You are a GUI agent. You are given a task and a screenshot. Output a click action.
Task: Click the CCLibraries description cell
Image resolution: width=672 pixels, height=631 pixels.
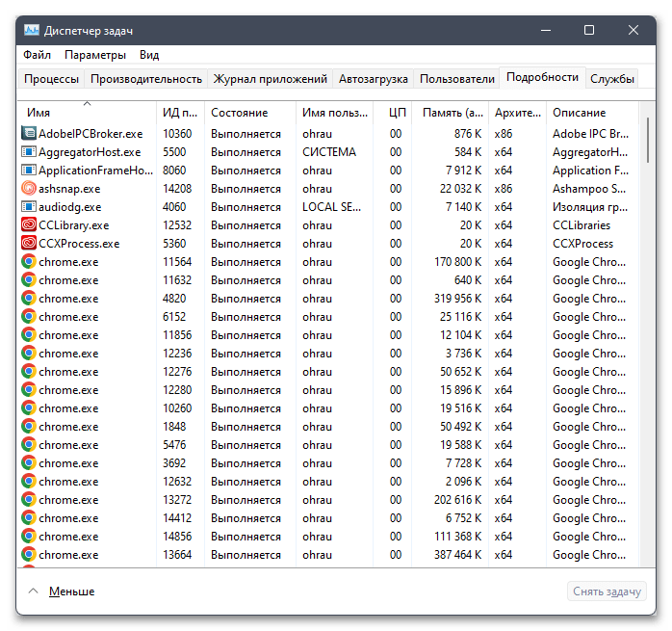tap(582, 225)
